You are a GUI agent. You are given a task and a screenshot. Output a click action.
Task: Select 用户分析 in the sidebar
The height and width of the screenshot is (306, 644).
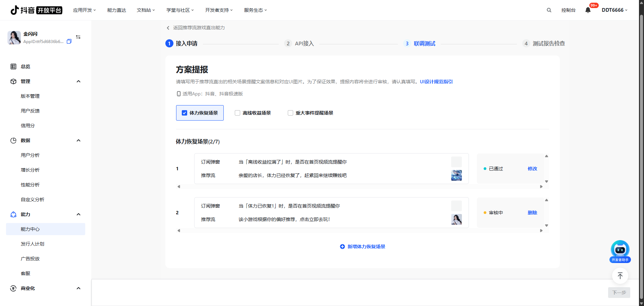[x=30, y=155]
